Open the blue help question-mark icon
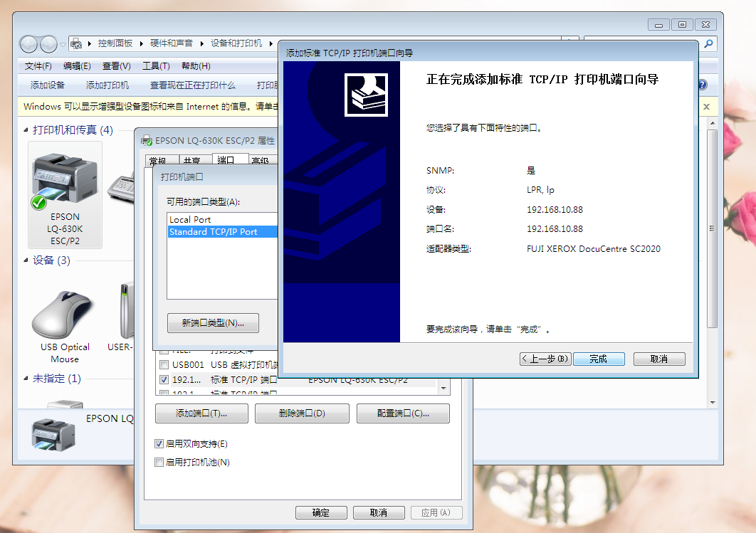Viewport: 756px width, 533px height. 703,85
